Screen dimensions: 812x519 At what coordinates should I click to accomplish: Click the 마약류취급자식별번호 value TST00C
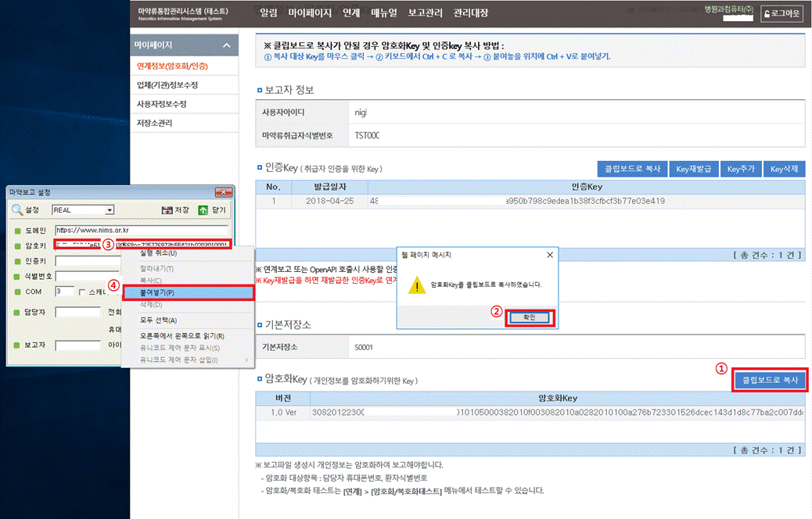pos(367,135)
